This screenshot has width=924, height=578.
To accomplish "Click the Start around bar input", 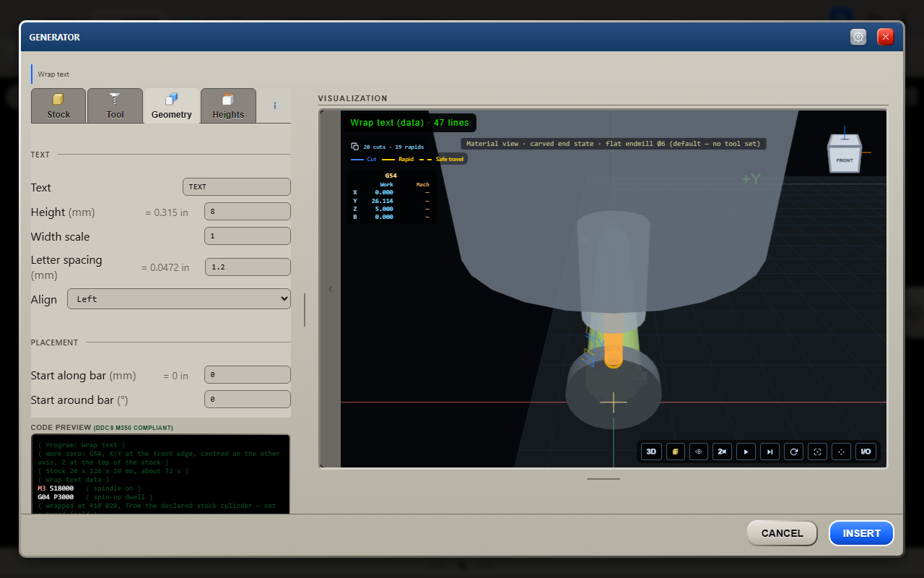I will coord(248,400).
